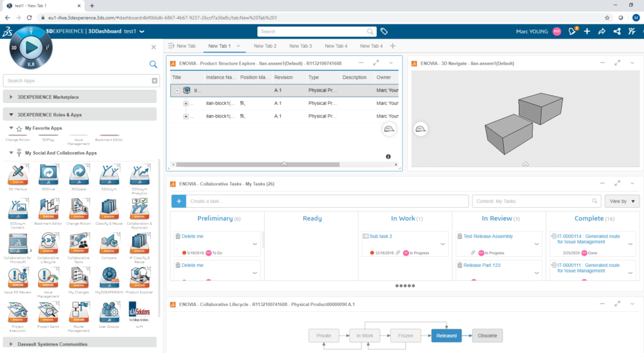Focus the top bar Search field
Screen dimensions: 644x353
[x=317, y=31]
